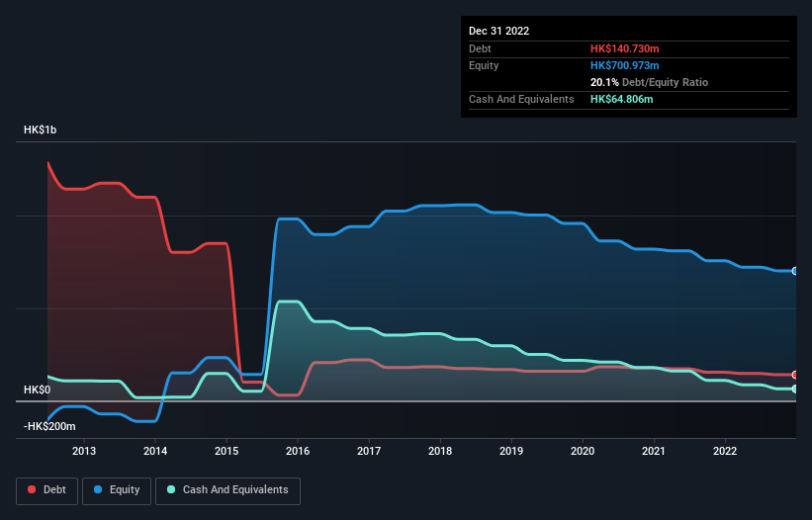Click the Debt label in tooltip
Screen dimensions: 812x520
(480, 48)
